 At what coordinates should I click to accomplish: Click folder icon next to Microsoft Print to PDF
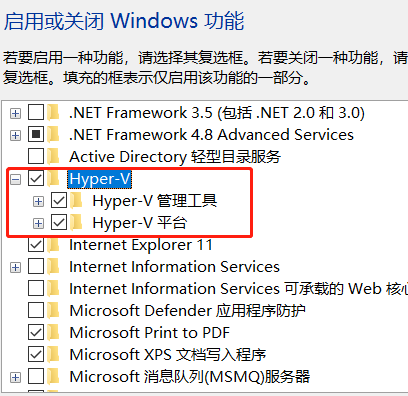click(53, 333)
